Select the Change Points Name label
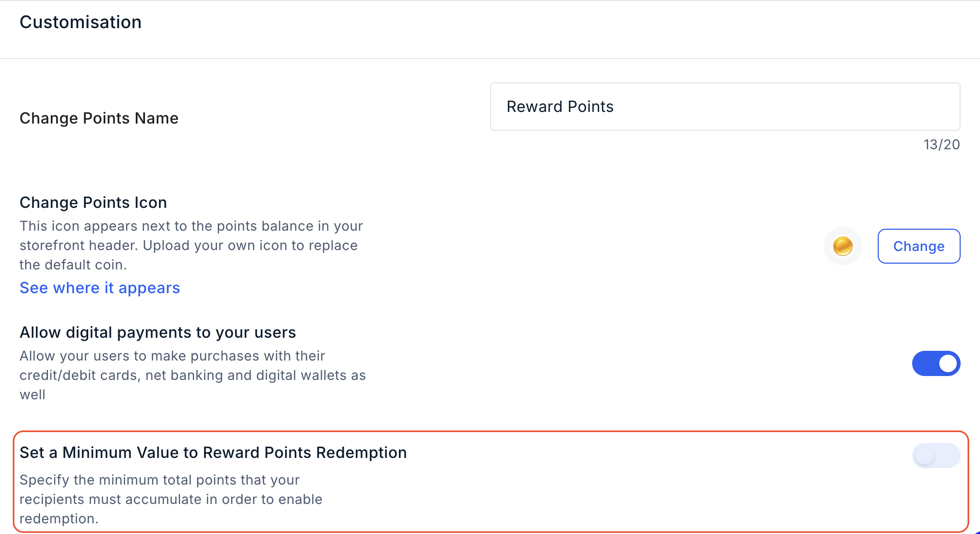980x534 pixels. click(99, 118)
